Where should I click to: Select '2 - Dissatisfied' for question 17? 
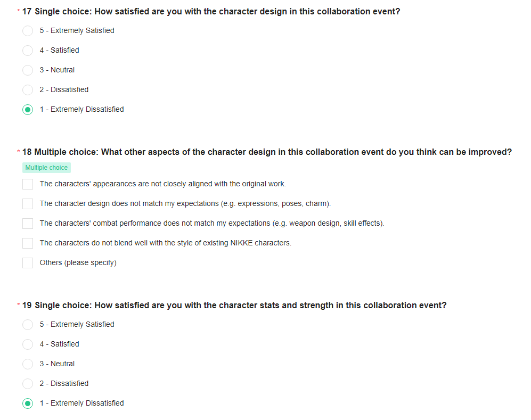coord(28,89)
